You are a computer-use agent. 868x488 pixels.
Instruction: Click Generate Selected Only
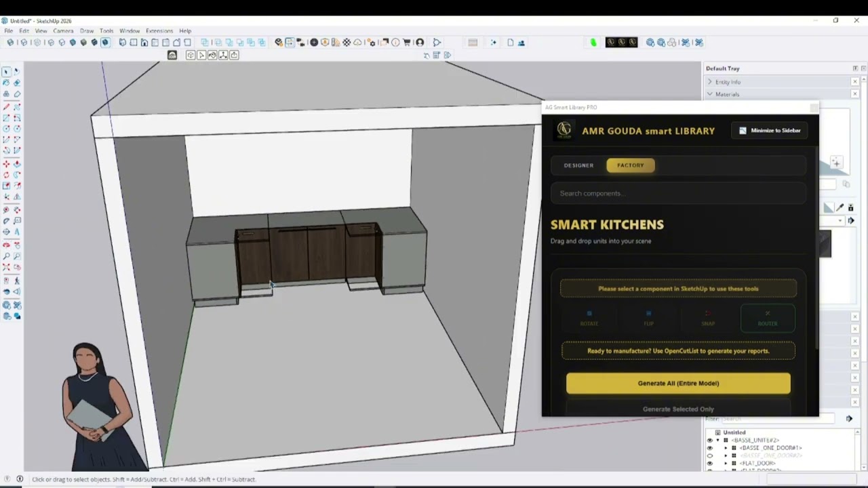click(x=678, y=409)
